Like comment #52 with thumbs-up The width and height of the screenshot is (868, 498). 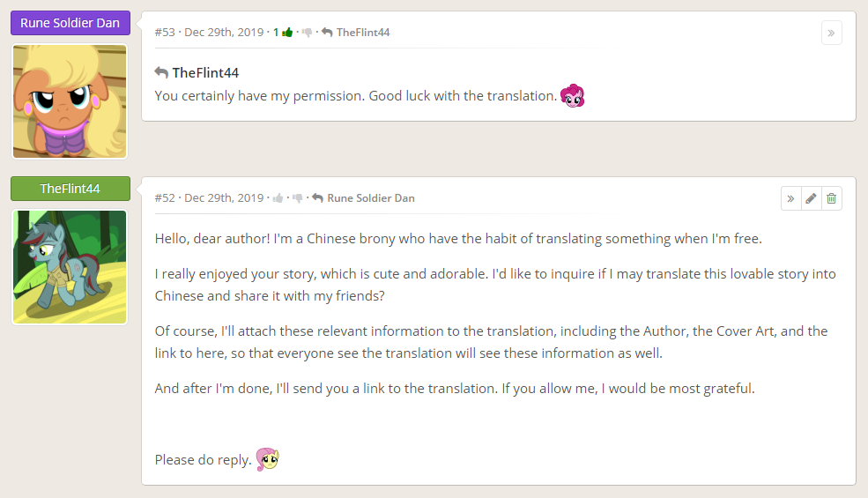(x=278, y=198)
